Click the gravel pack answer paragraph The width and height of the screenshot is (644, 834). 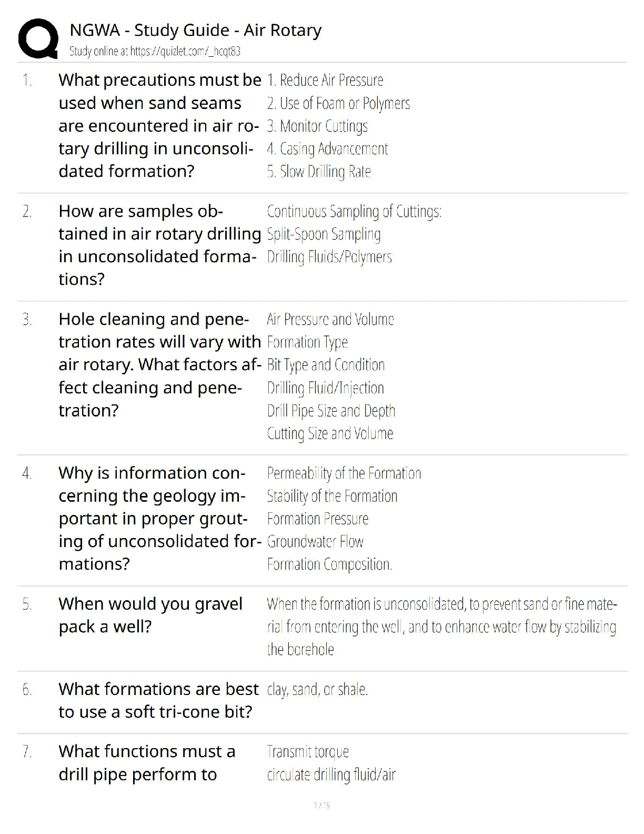[441, 627]
